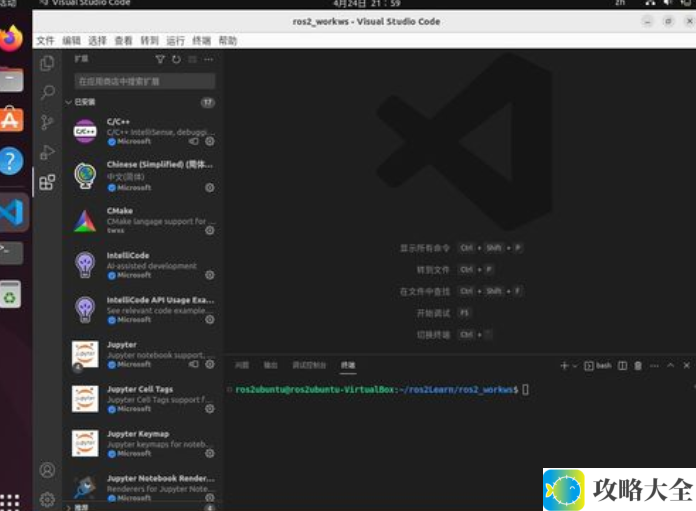This screenshot has height=511, width=696.
Task: Show applications grid in the dock
Action: [10, 502]
